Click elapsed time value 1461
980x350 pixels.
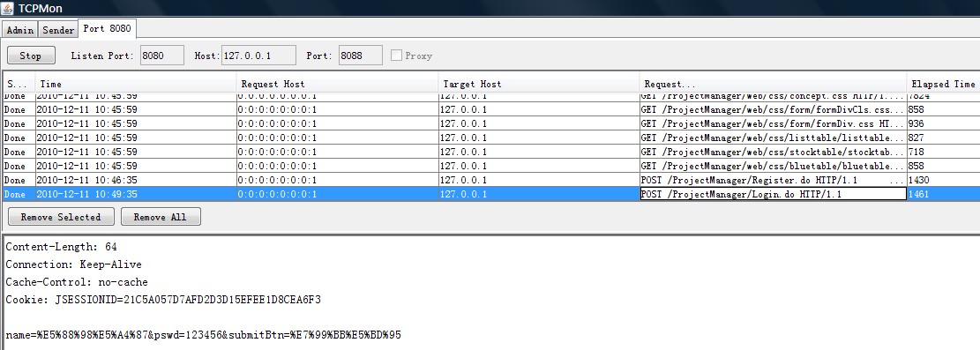click(x=919, y=194)
